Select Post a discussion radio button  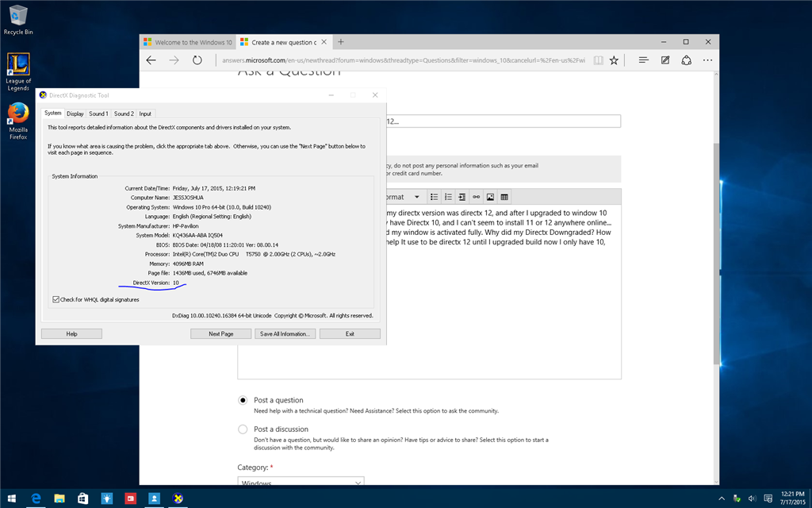pos(243,429)
